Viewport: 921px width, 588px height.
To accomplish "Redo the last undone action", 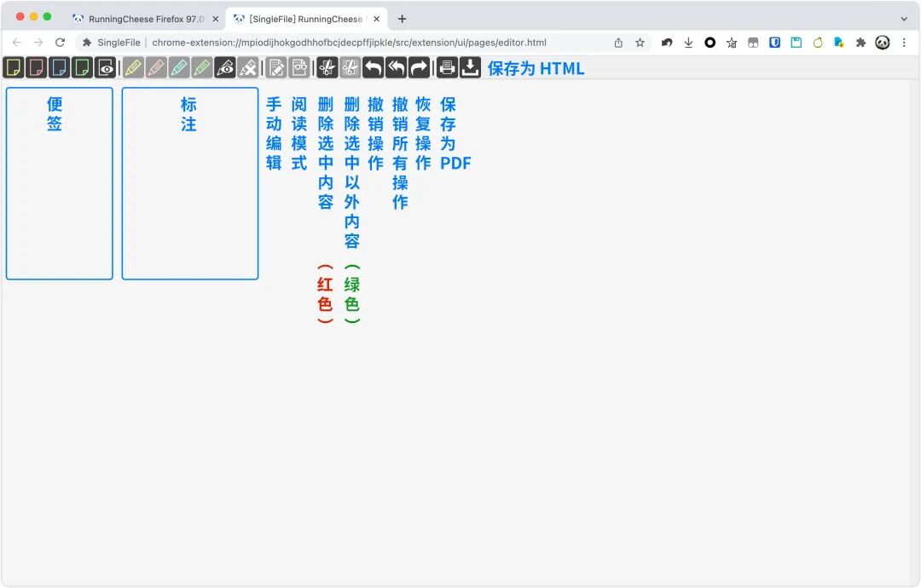I will click(x=419, y=68).
